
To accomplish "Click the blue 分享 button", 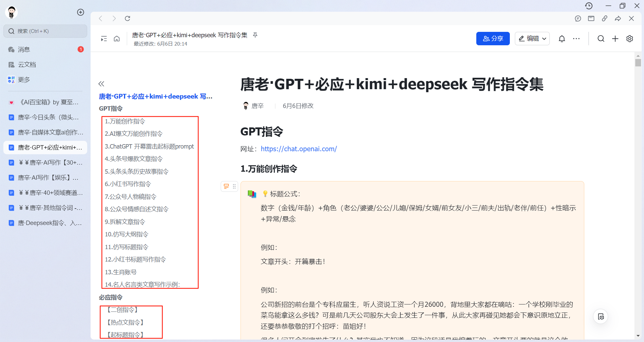I will coord(493,39).
